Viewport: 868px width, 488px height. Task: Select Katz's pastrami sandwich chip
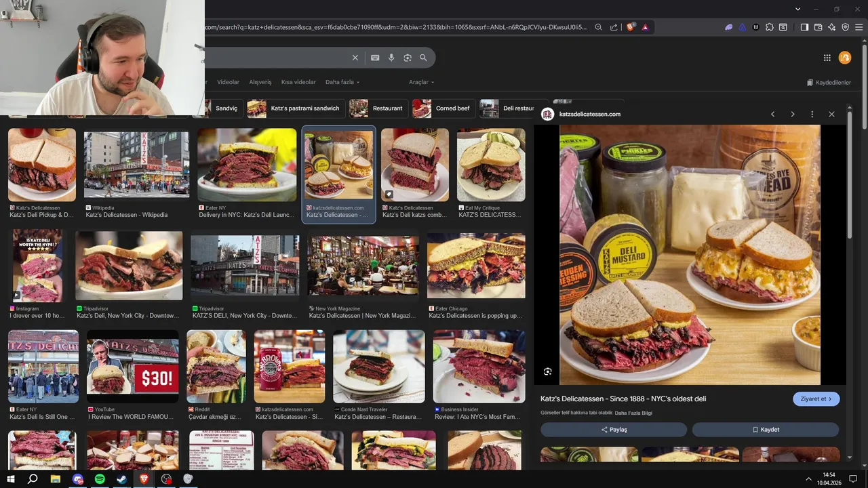(x=295, y=108)
